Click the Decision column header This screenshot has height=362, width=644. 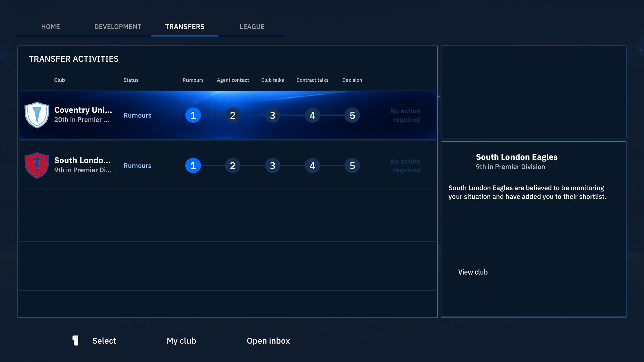point(352,80)
